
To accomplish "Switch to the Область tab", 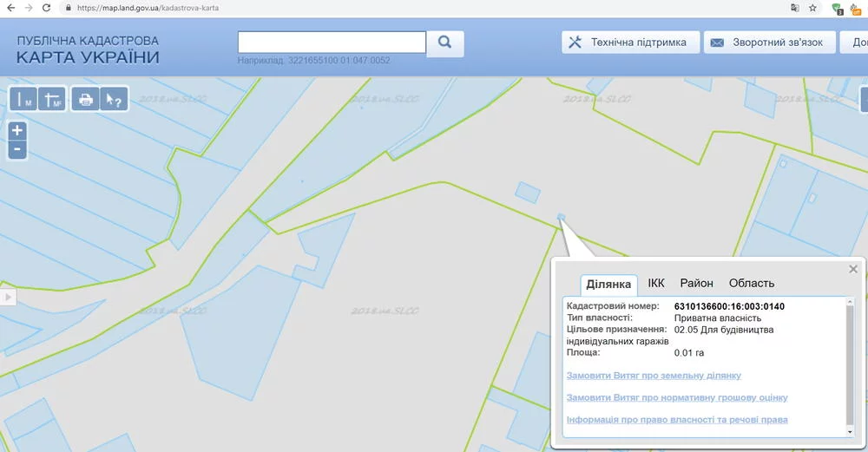I will [x=751, y=284].
